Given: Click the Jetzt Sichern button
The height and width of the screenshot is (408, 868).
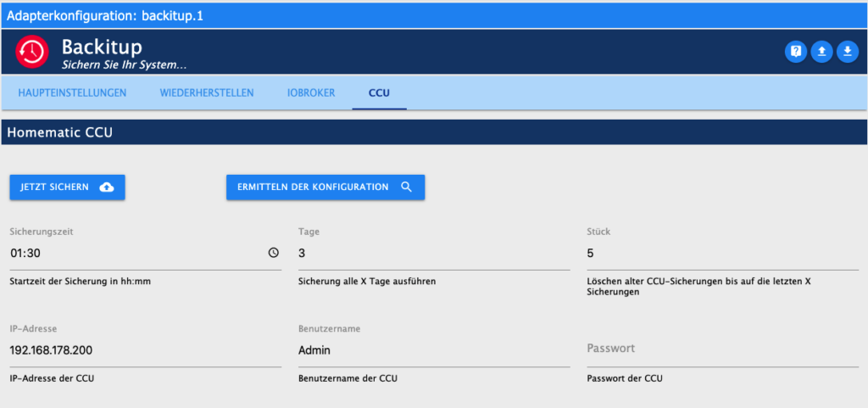Looking at the screenshot, I should pyautogui.click(x=68, y=187).
